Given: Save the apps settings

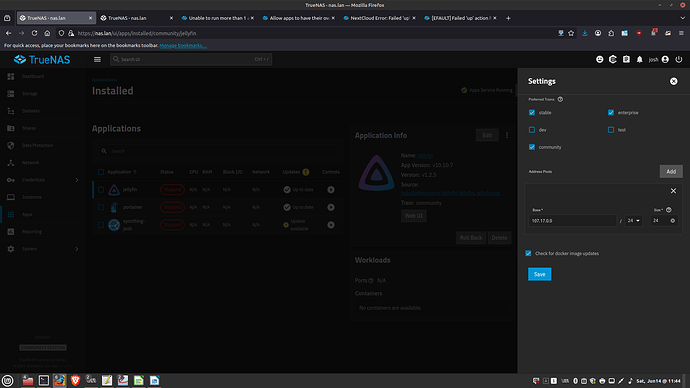Looking at the screenshot, I should pyautogui.click(x=539, y=275).
